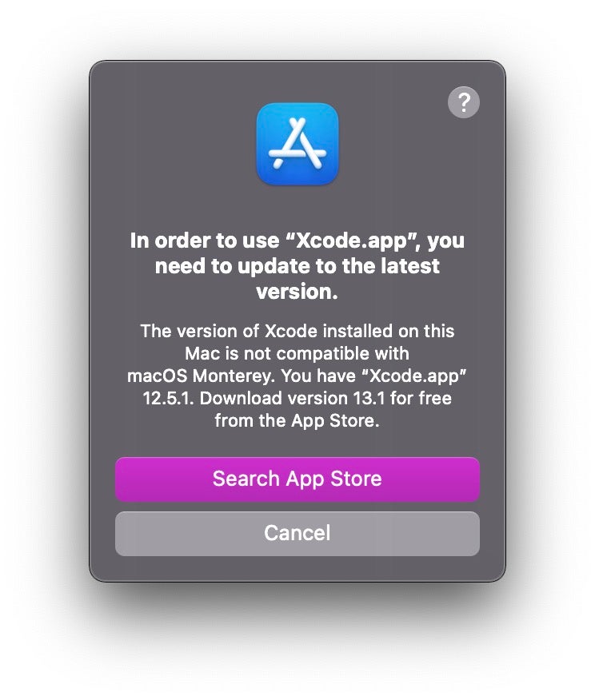Click "Download version" in the message
Screen dimensions: 595x700
click(273, 398)
